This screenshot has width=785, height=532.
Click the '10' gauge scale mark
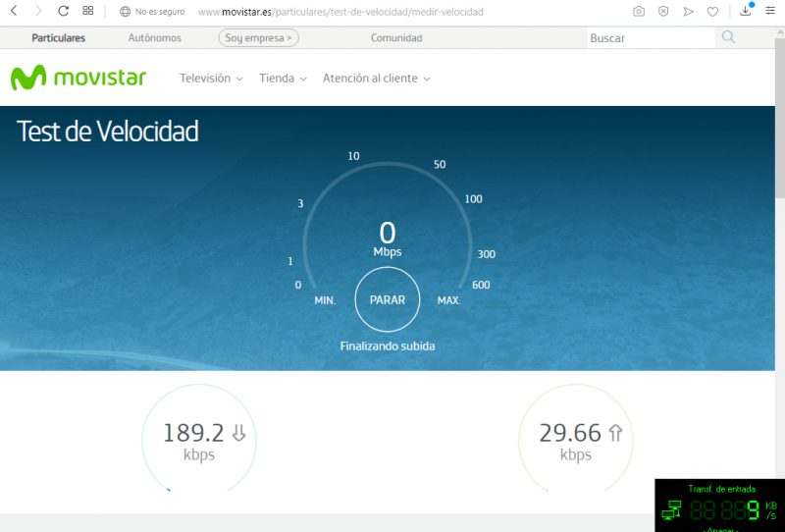[353, 156]
